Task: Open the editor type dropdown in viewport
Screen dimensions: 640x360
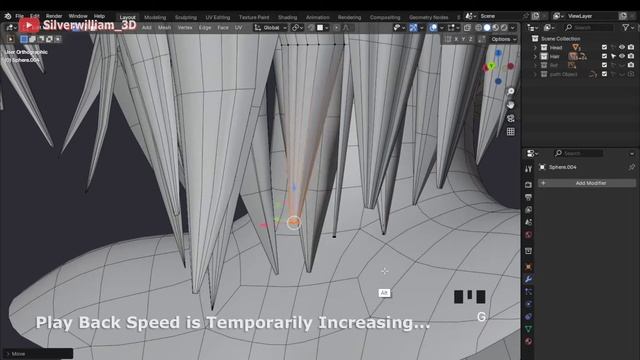Action: pyautogui.click(x=10, y=28)
